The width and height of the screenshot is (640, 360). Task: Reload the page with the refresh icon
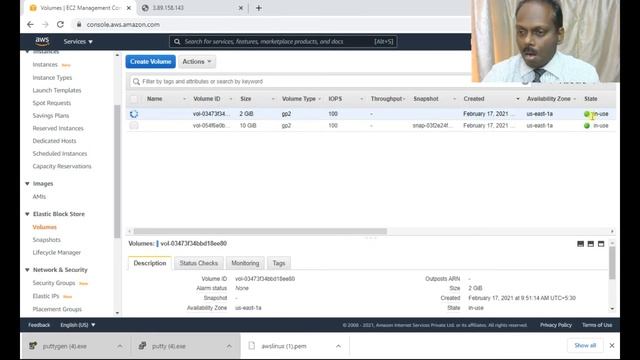pyautogui.click(x=60, y=24)
